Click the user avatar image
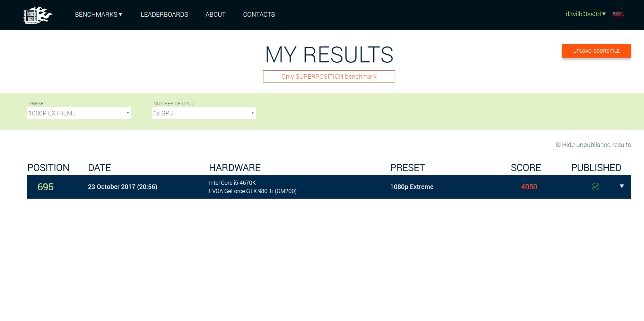 618,14
